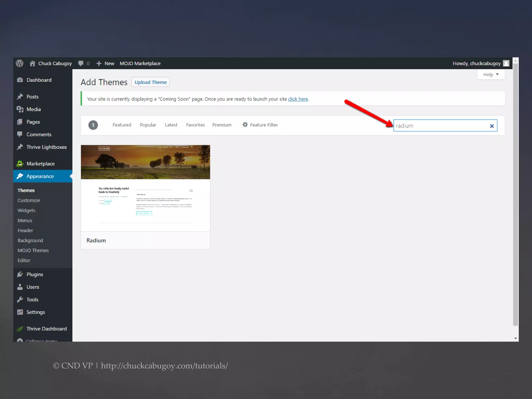The width and height of the screenshot is (532, 399).
Task: Open MOJO Marketplace in admin bar
Action: (x=140, y=63)
